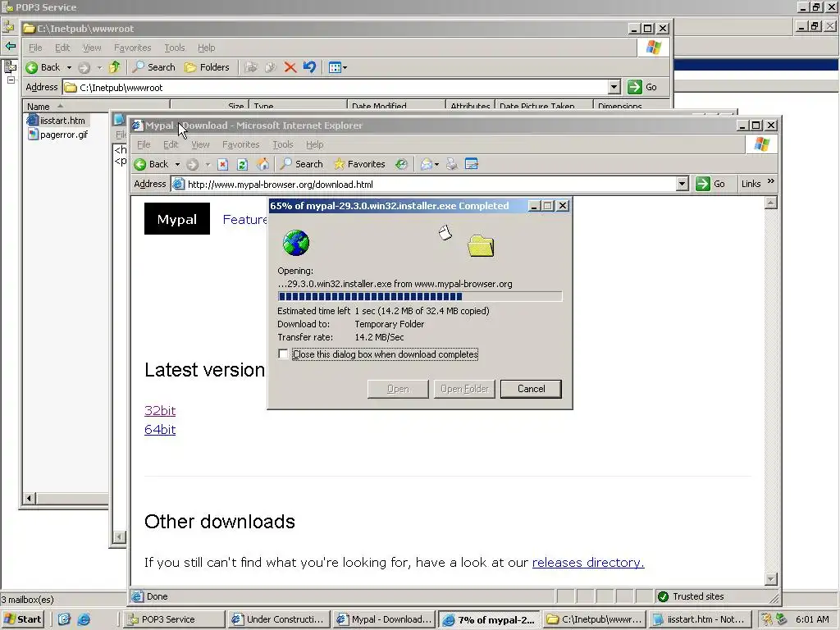The height and width of the screenshot is (630, 840).
Task: Switch to Under Construction taskbar button
Action: (x=278, y=619)
